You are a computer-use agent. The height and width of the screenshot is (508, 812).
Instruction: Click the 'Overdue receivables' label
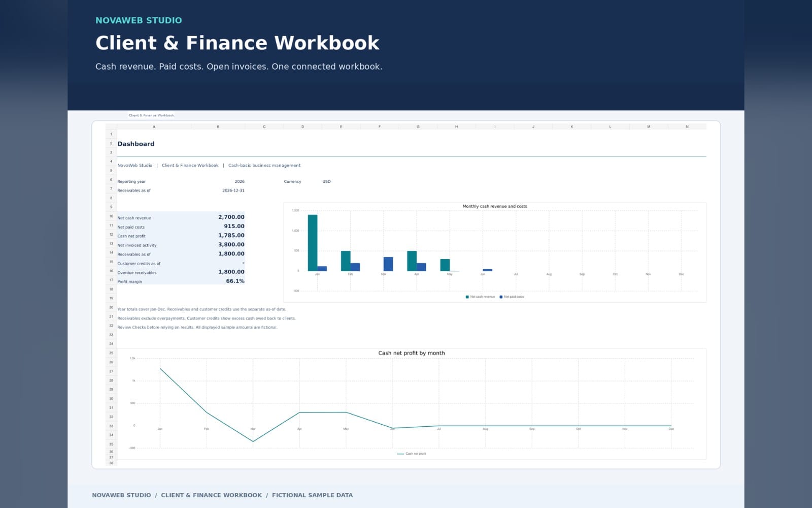pos(137,273)
